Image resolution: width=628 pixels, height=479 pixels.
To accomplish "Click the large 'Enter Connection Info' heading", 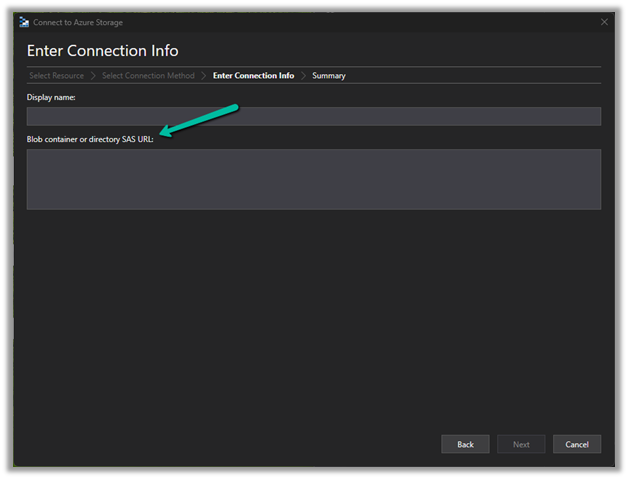I will click(x=102, y=51).
